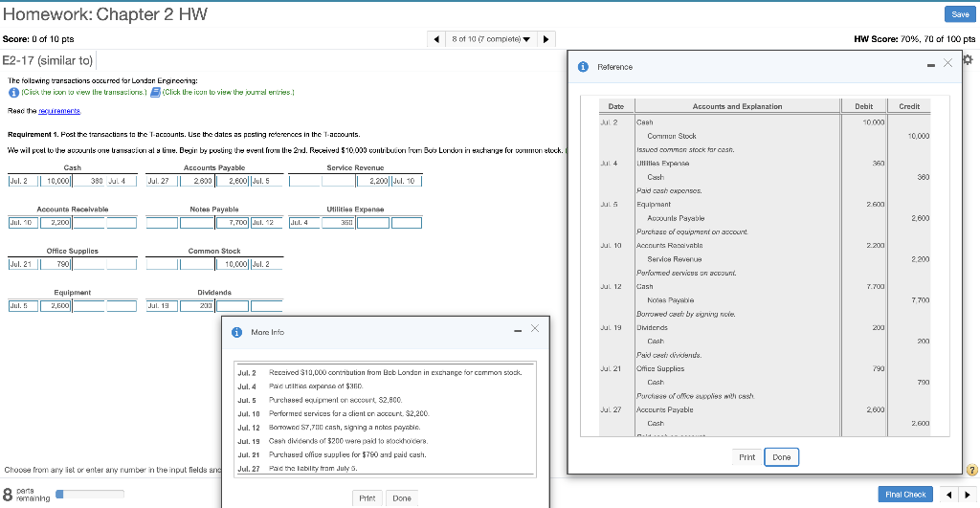
Task: Click the info icon to view the transactions
Action: tap(13, 93)
